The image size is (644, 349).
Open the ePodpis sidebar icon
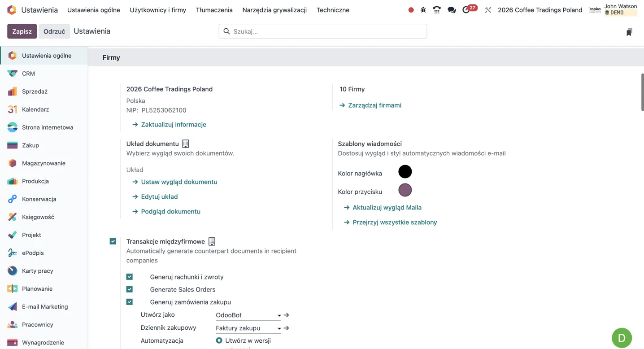pyautogui.click(x=12, y=253)
